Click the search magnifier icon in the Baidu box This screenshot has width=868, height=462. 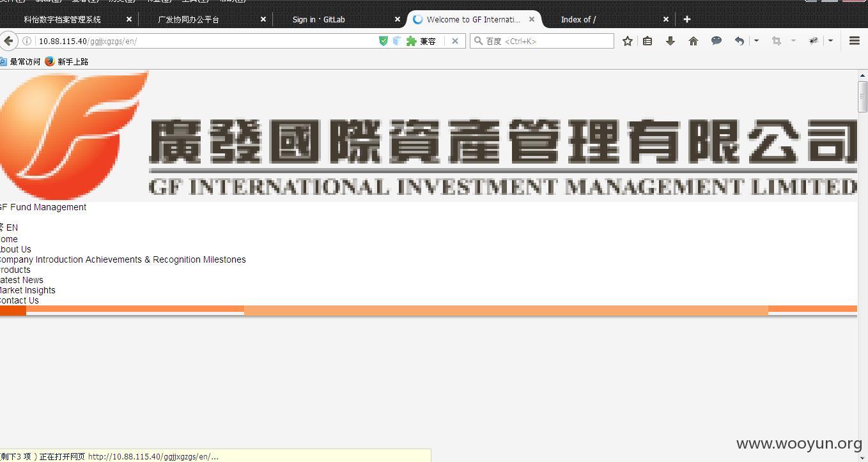(x=478, y=41)
